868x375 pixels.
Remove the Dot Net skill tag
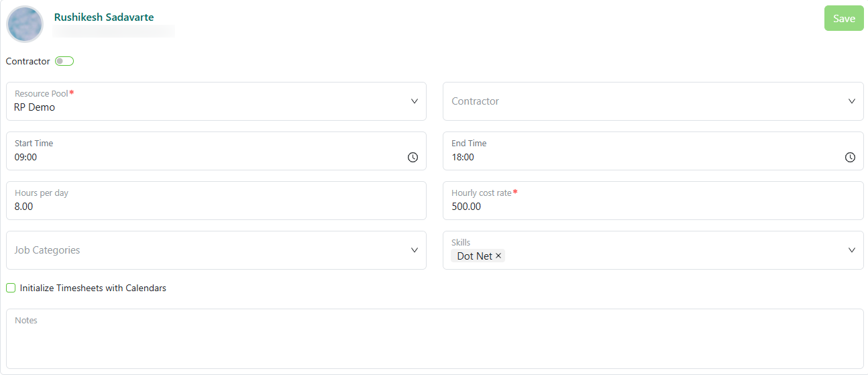(x=498, y=256)
